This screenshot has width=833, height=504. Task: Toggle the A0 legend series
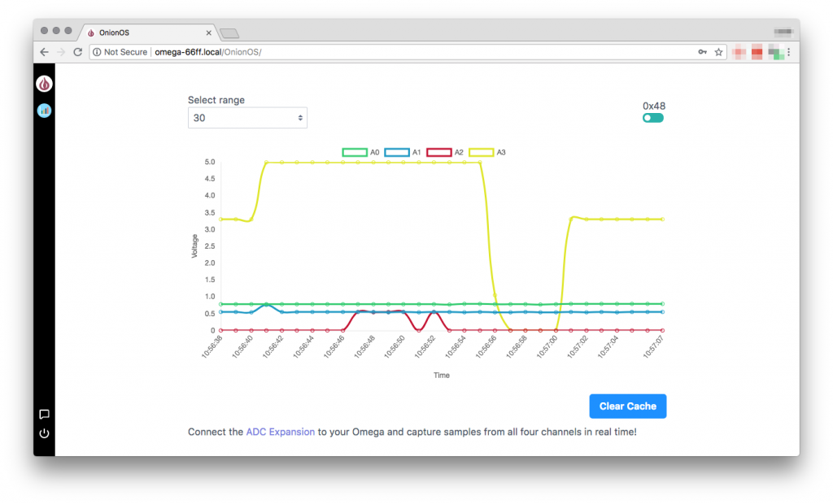pos(360,153)
